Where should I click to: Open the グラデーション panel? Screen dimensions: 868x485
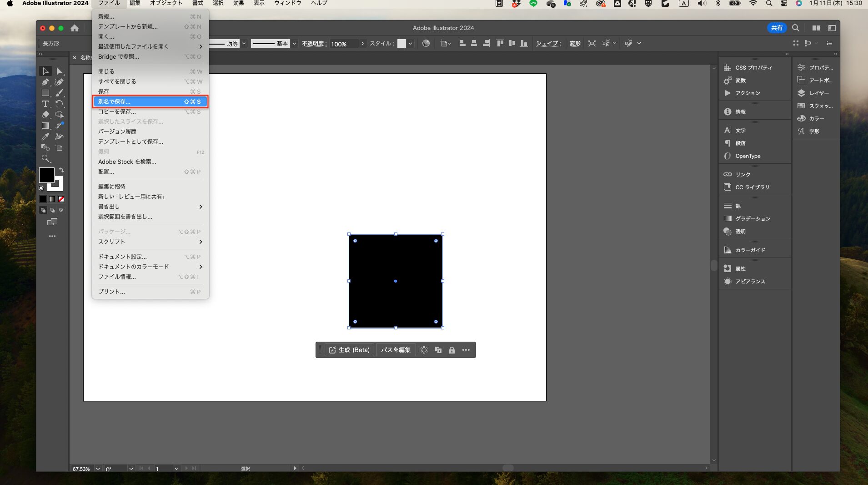click(x=753, y=219)
